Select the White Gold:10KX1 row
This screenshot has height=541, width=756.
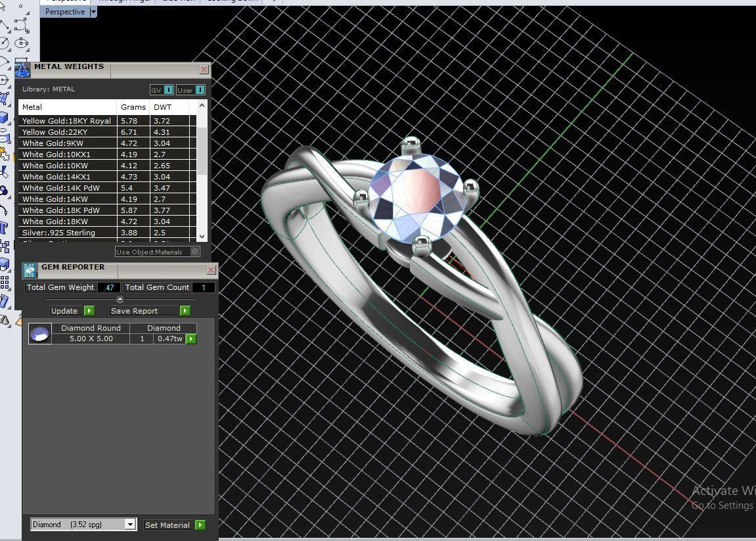pos(108,154)
